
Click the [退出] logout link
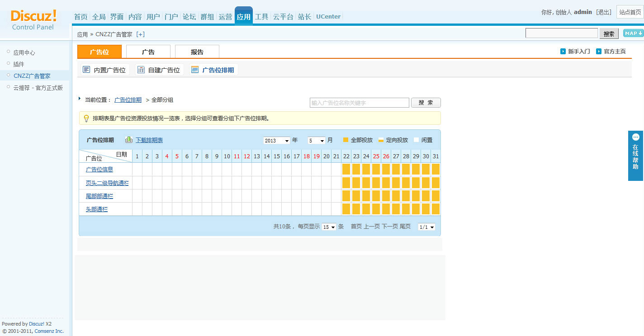604,12
